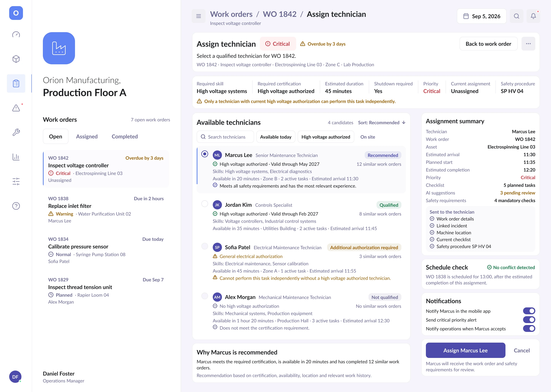551x392 pixels.
Task: Click Back to work order button
Action: [x=488, y=44]
